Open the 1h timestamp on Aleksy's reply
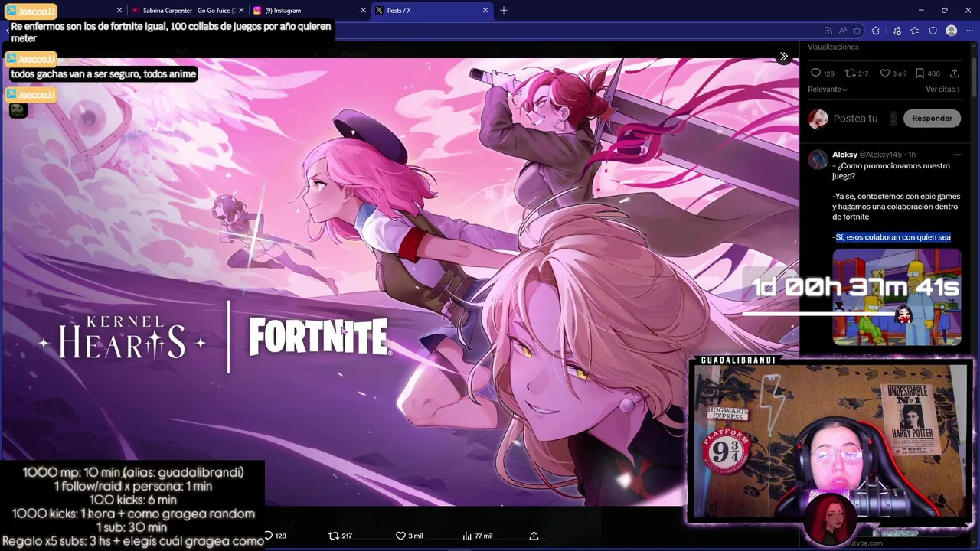 (912, 155)
